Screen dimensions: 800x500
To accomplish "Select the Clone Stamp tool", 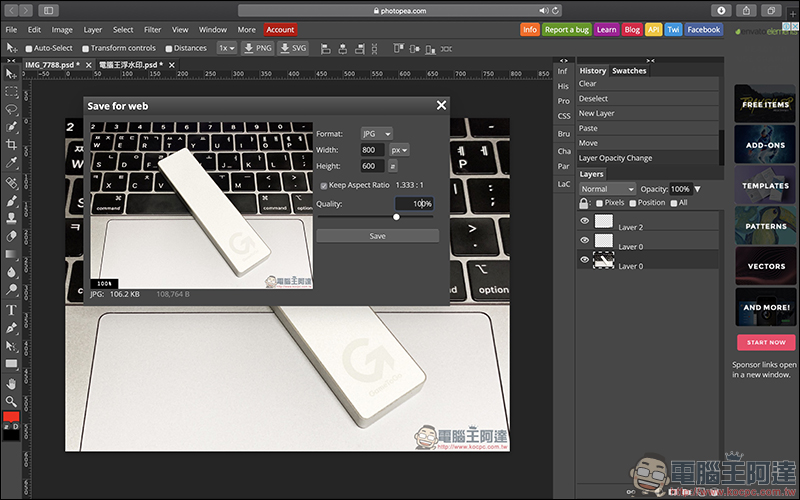I will point(11,218).
